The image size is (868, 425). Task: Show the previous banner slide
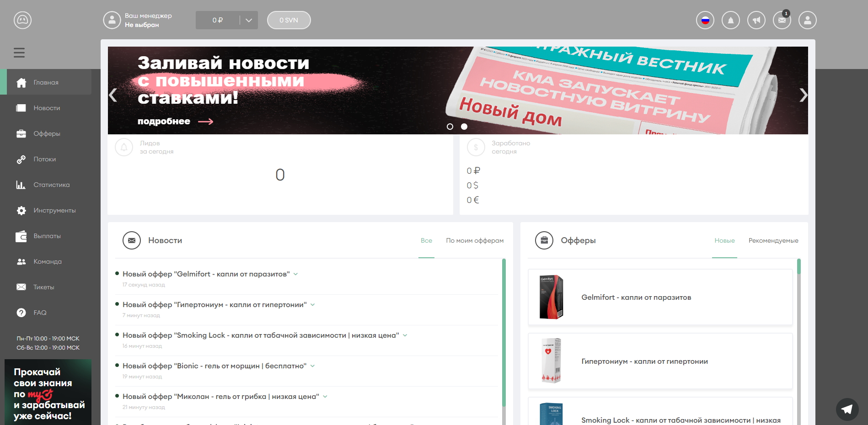pos(113,95)
